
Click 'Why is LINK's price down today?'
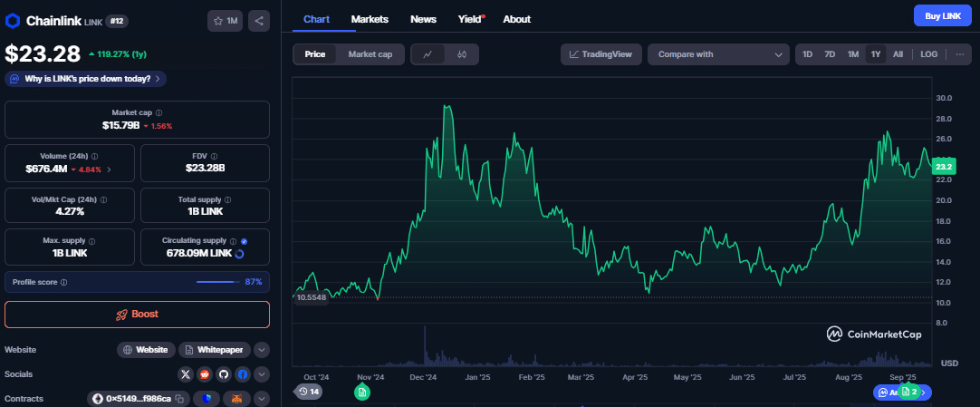tap(86, 79)
